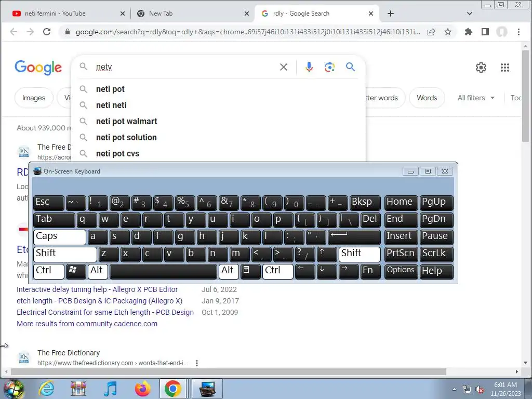Toggle the Fn key
This screenshot has height=399, width=532.
click(x=370, y=271)
